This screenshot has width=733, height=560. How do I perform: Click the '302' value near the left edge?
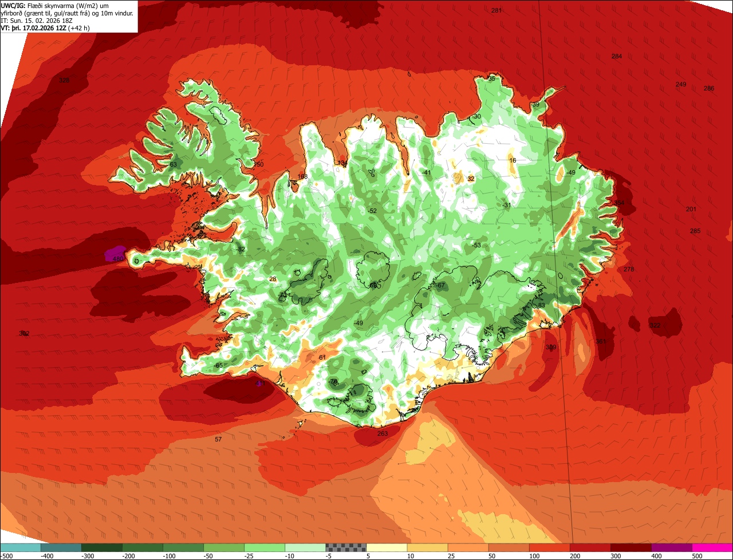coord(24,333)
